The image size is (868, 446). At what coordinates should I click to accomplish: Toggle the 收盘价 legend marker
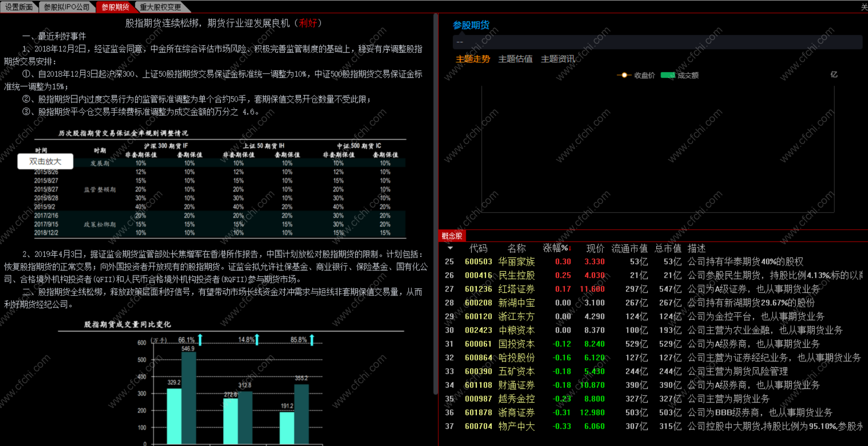click(624, 75)
